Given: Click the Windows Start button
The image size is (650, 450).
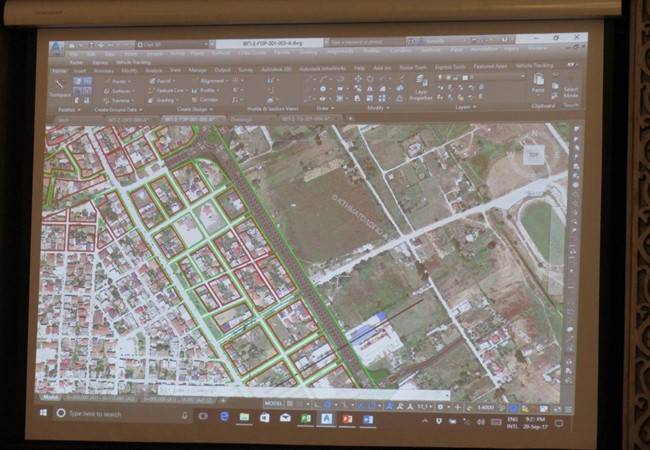Looking at the screenshot, I should coord(44,412).
